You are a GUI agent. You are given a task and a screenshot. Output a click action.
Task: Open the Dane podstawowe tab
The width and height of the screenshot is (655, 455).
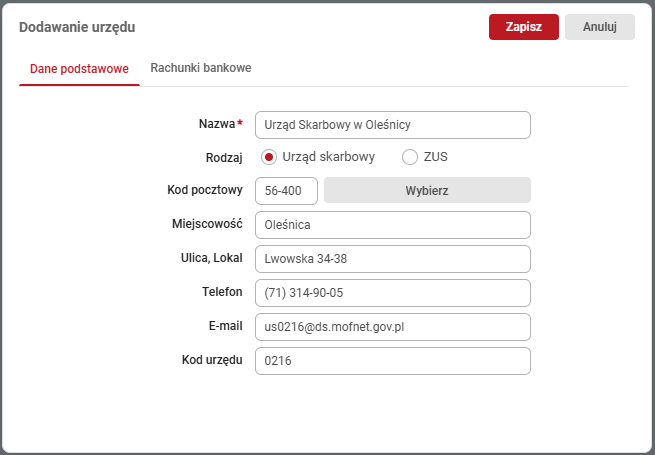coord(79,69)
